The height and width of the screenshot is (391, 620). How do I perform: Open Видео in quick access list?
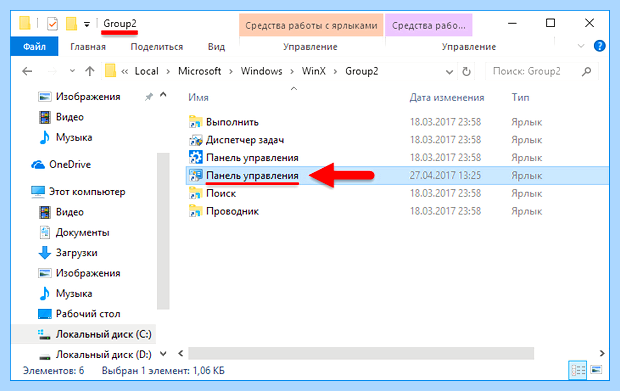[70, 117]
